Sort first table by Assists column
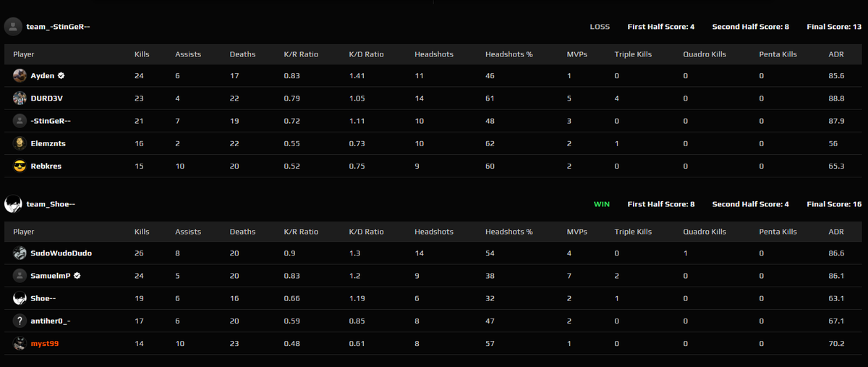Viewport: 868px width, 367px height. 188,54
